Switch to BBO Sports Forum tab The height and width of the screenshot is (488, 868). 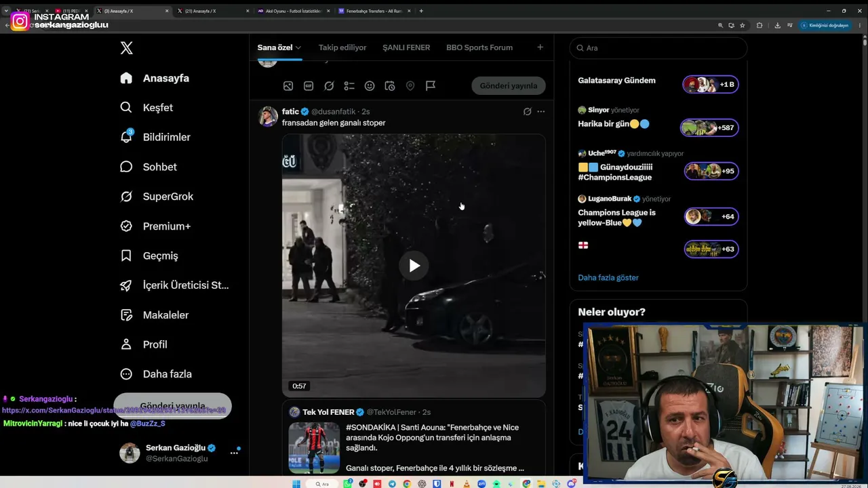pos(479,47)
